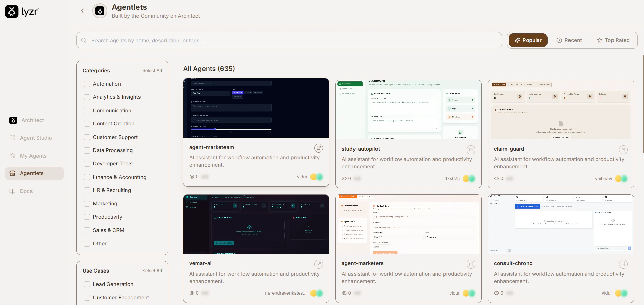Click the search magnifier icon
This screenshot has width=644, height=305.
click(83, 40)
